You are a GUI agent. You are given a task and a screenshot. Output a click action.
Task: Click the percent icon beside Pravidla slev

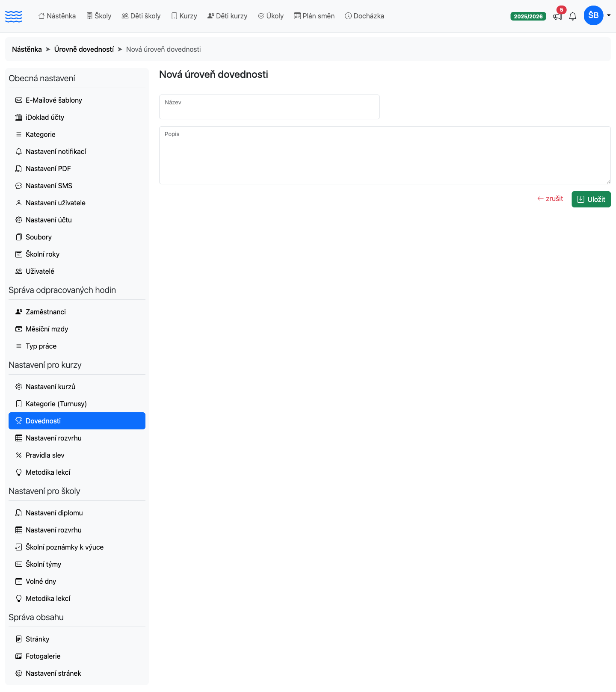tap(19, 455)
